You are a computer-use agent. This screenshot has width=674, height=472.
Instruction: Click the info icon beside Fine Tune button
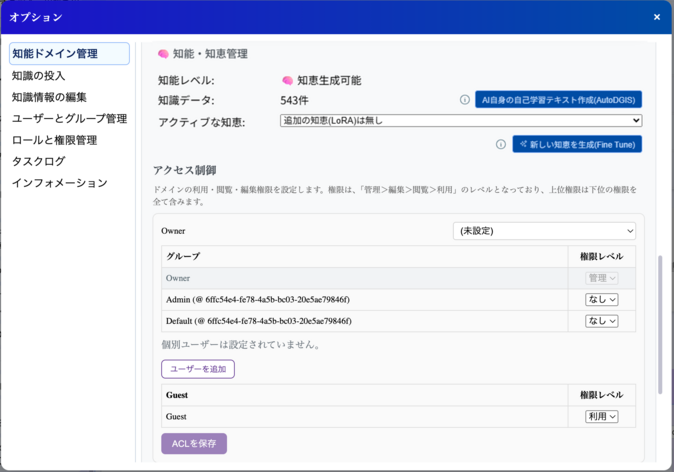[501, 144]
